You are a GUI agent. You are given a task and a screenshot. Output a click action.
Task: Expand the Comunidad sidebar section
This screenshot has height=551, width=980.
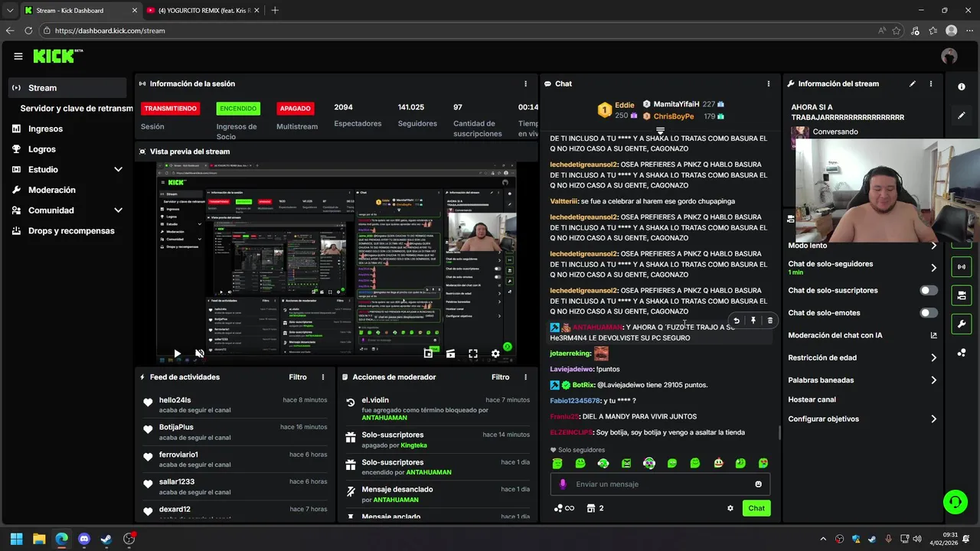(x=118, y=210)
